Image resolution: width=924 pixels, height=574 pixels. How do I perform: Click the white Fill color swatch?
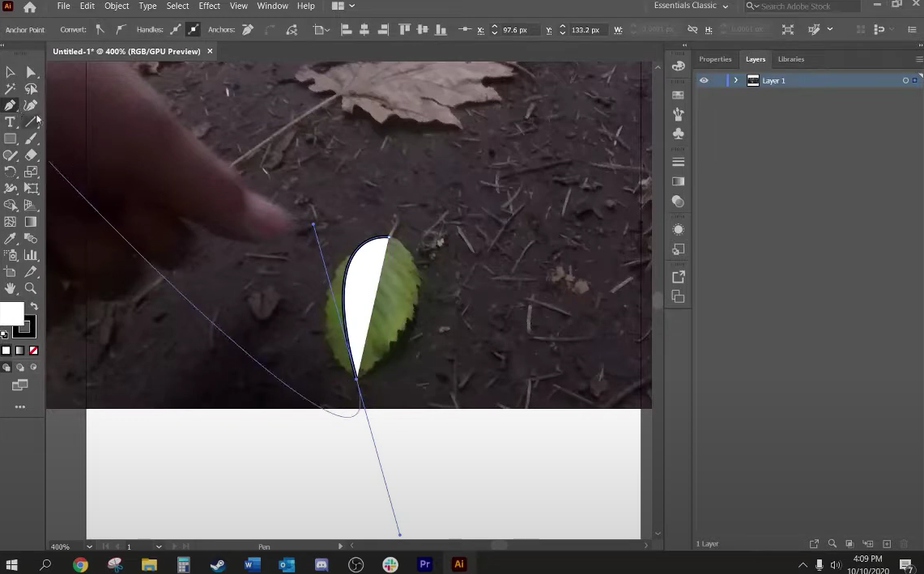tap(11, 313)
